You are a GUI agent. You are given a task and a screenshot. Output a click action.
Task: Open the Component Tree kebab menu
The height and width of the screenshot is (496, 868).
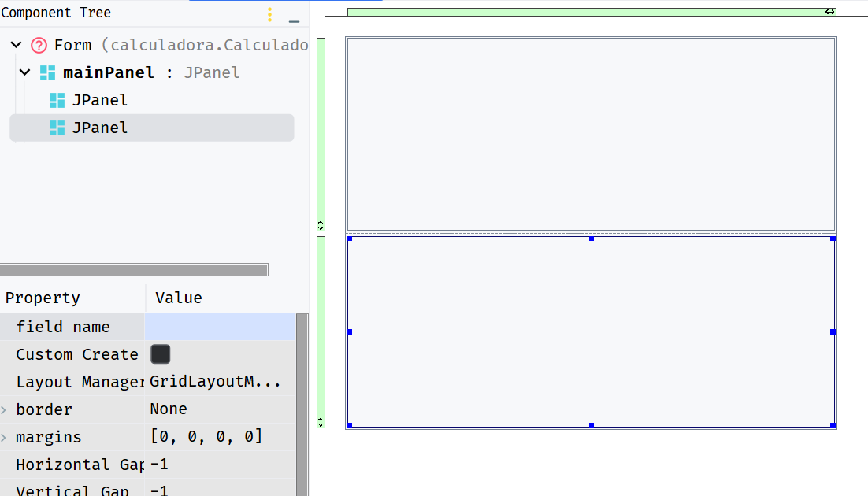[x=269, y=14]
